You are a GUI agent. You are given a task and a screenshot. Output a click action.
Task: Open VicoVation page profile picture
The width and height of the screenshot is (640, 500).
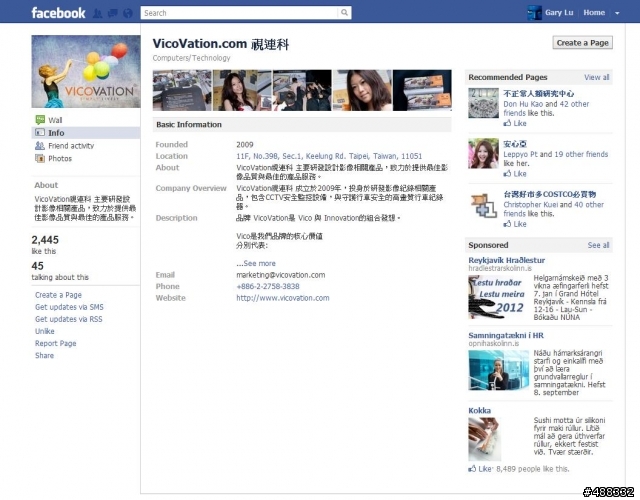click(86, 71)
